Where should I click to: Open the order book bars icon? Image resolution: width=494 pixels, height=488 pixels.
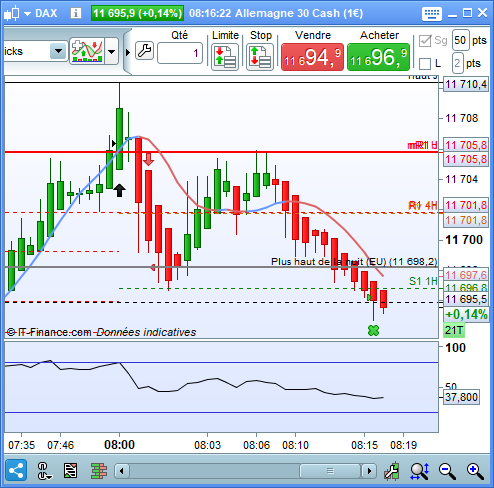pos(99,471)
